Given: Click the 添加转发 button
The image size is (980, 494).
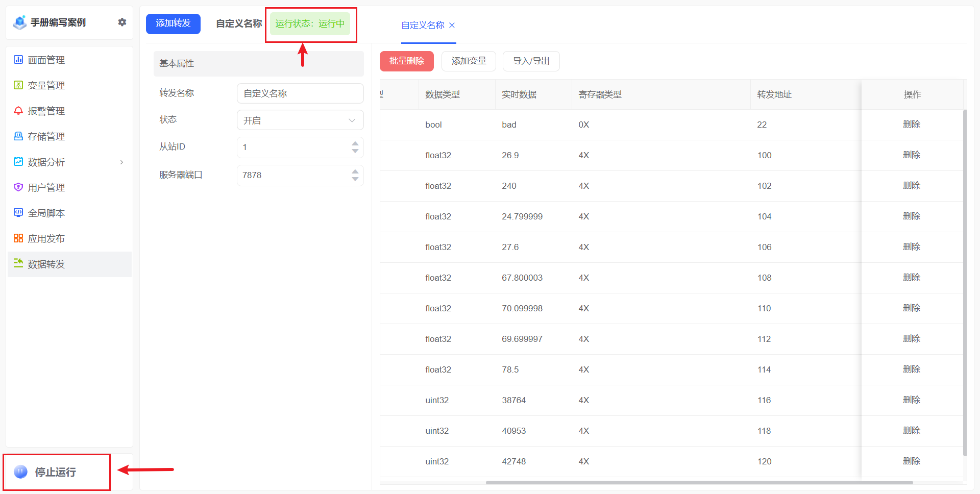Looking at the screenshot, I should point(173,23).
